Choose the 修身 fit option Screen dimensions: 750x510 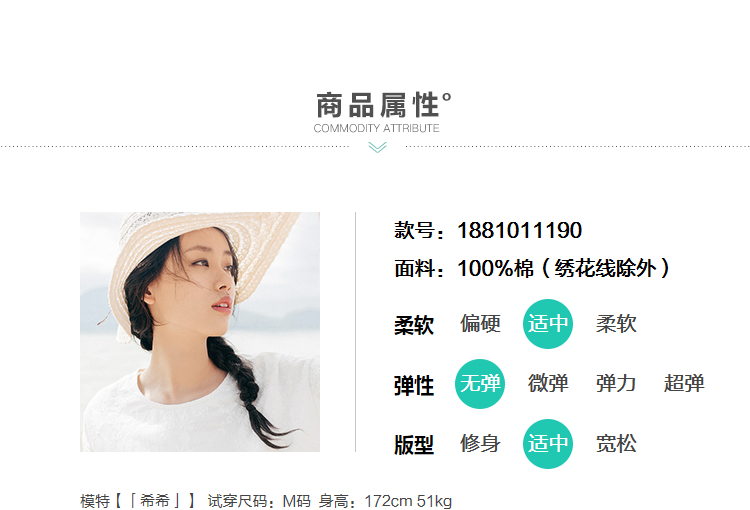[x=480, y=443]
